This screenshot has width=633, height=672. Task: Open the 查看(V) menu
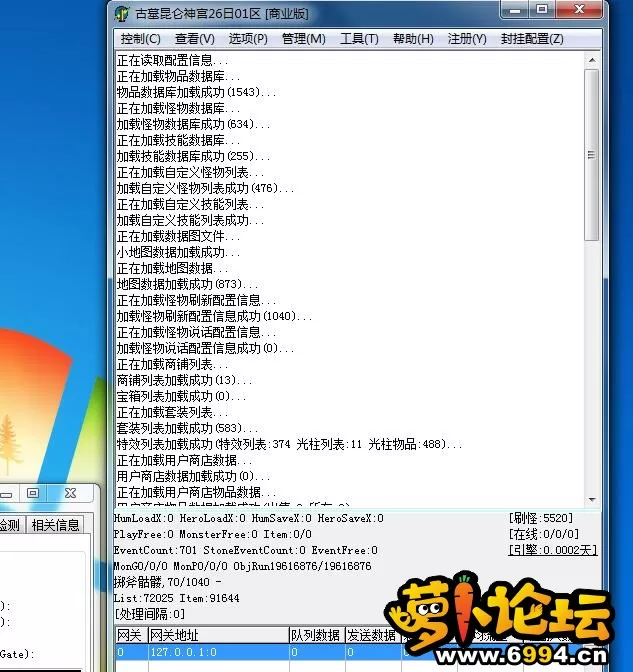(x=195, y=39)
